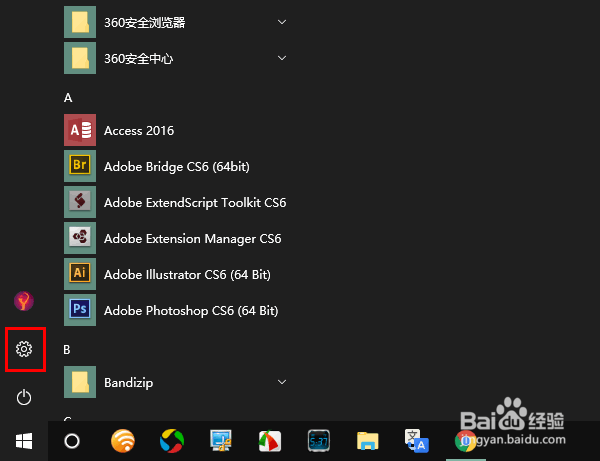Click the letter B section header
Viewport: 600px width, 461px height.
click(67, 350)
